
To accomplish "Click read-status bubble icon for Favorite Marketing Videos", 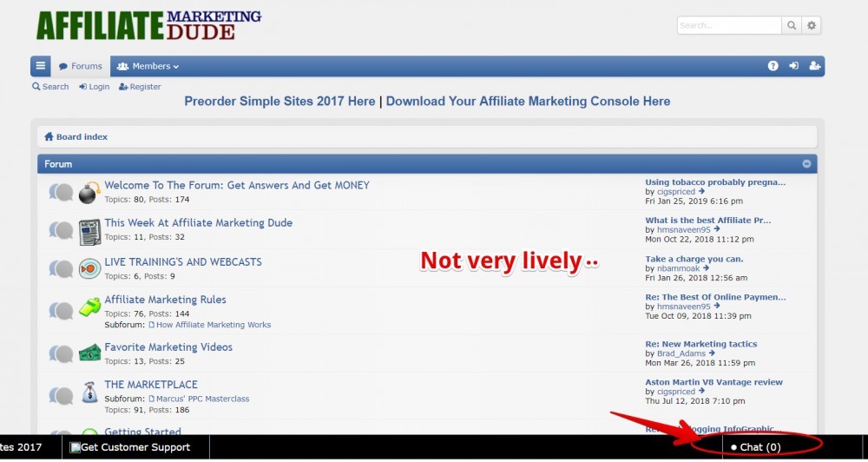I will click(x=61, y=353).
